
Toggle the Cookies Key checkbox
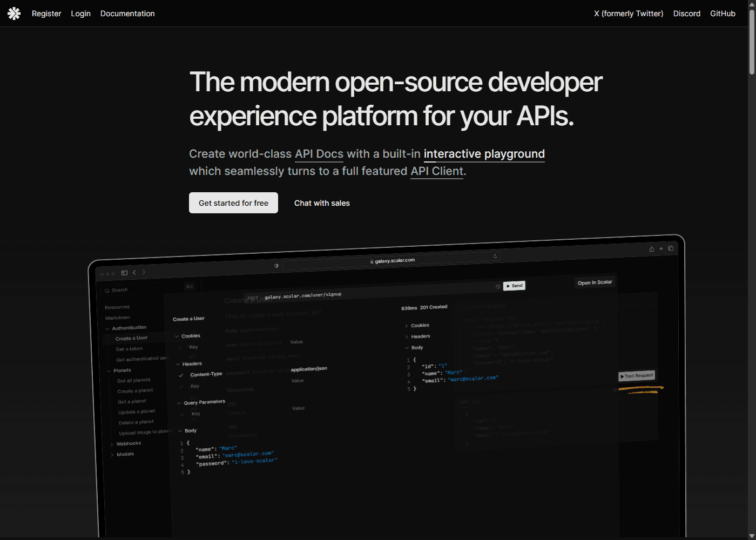point(180,347)
